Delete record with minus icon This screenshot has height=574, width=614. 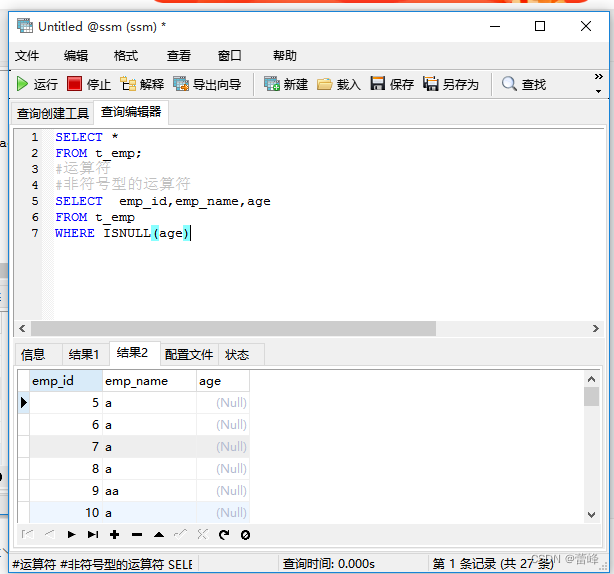tap(137, 534)
